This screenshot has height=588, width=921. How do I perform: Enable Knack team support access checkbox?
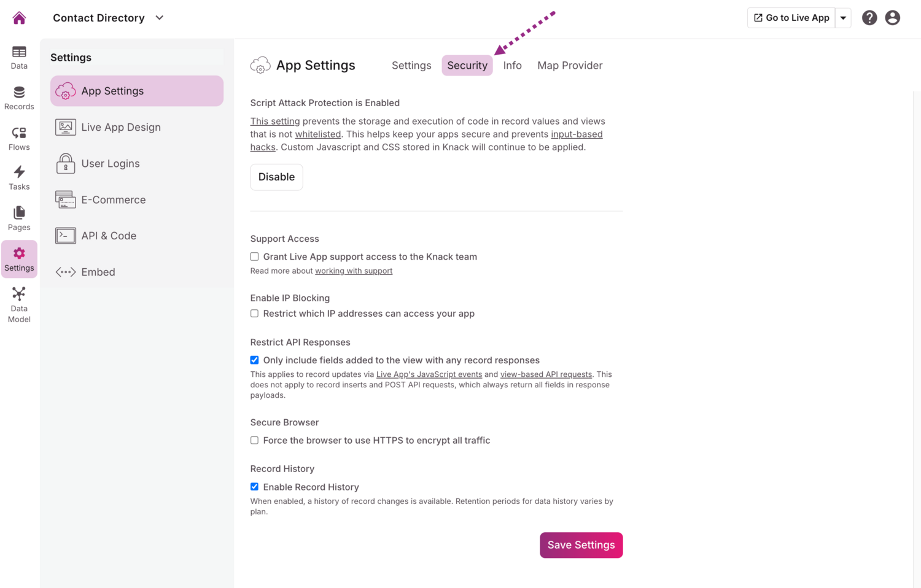coord(254,257)
